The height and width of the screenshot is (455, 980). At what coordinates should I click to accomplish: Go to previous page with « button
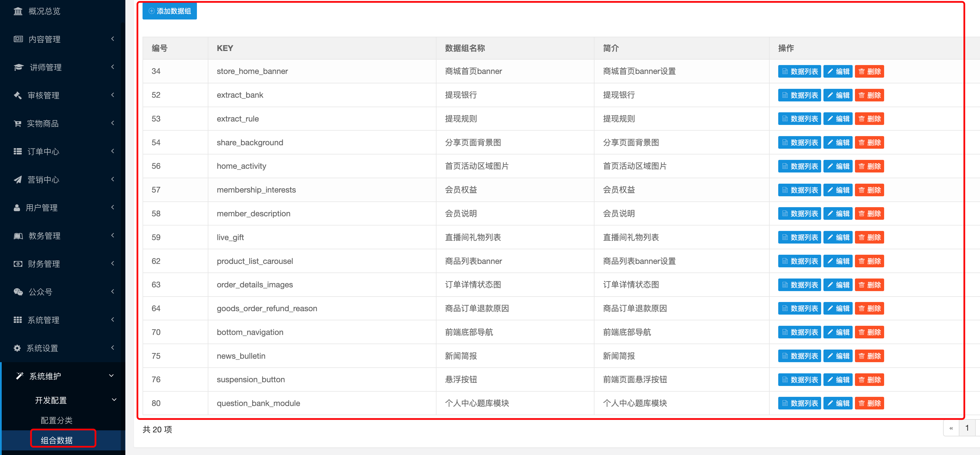951,428
